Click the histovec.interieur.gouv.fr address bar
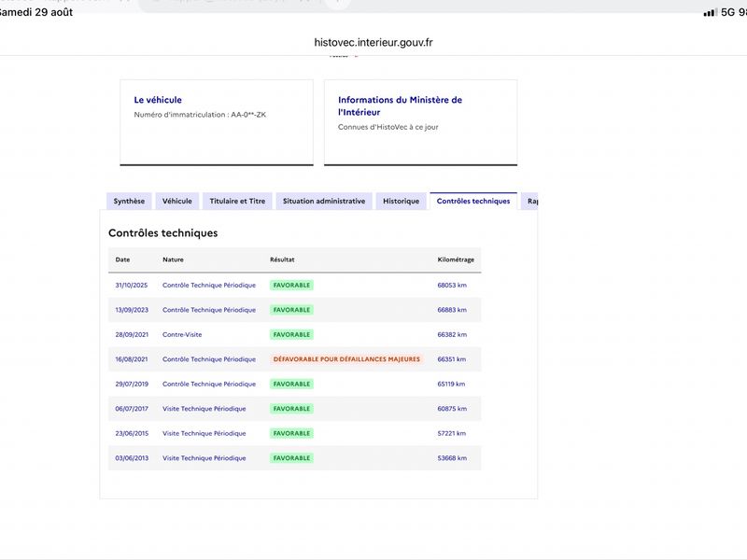 click(373, 42)
